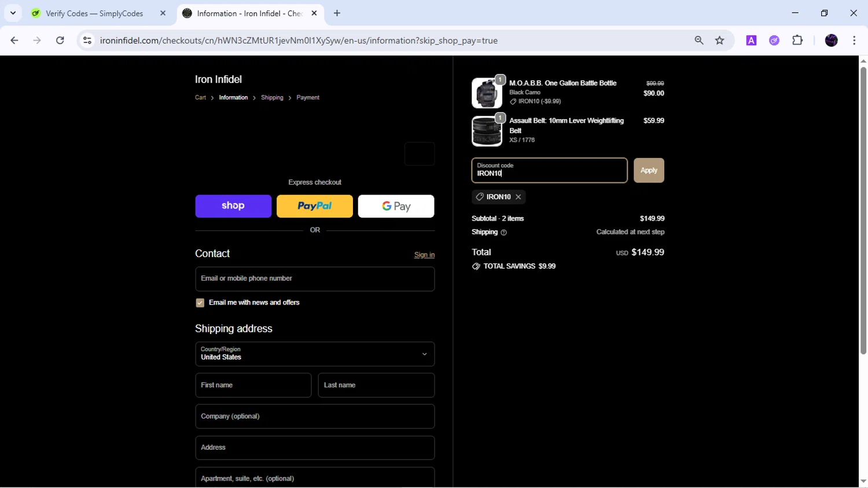Image resolution: width=868 pixels, height=488 pixels.
Task: Apply the discount code
Action: click(x=649, y=170)
